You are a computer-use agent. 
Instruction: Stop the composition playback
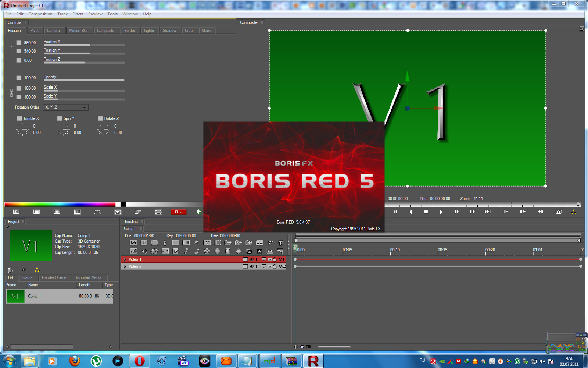tap(426, 212)
